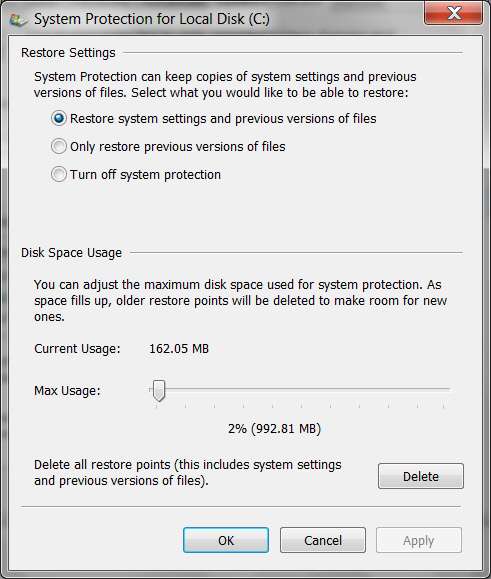Click the Apply button
491x579 pixels.
419,540
